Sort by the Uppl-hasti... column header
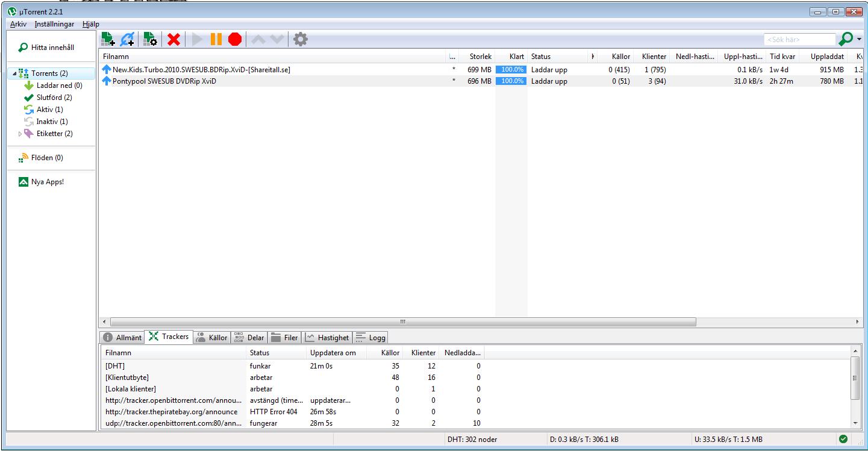 tap(743, 57)
